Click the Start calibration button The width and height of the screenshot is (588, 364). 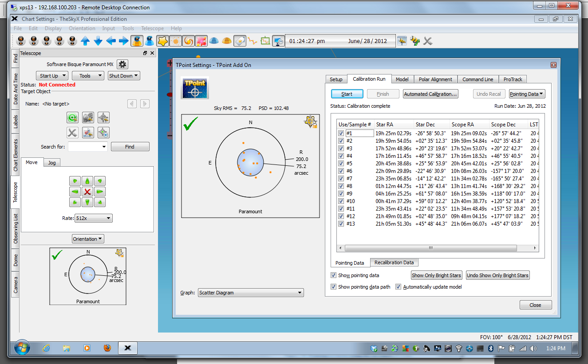(347, 94)
